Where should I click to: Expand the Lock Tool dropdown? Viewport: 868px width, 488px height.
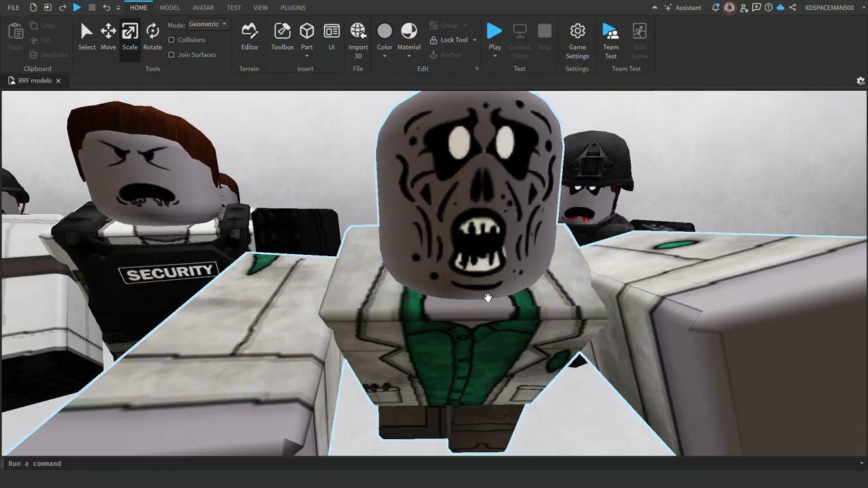(474, 40)
